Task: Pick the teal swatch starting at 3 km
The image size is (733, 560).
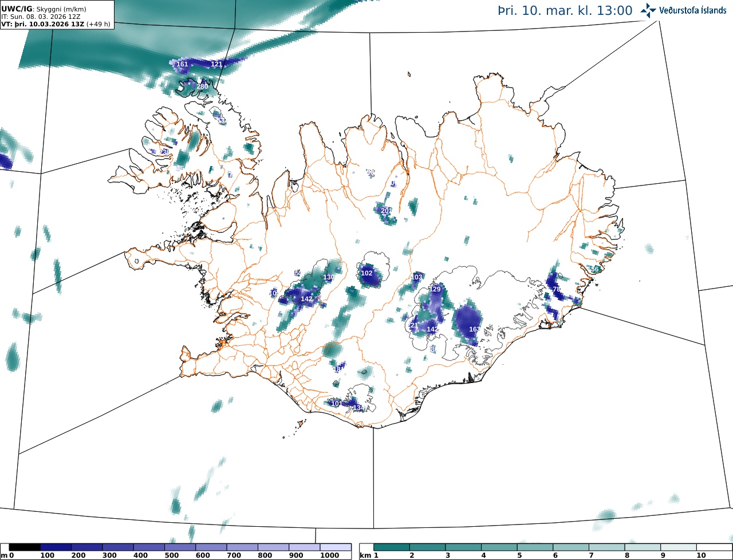Action: click(463, 547)
